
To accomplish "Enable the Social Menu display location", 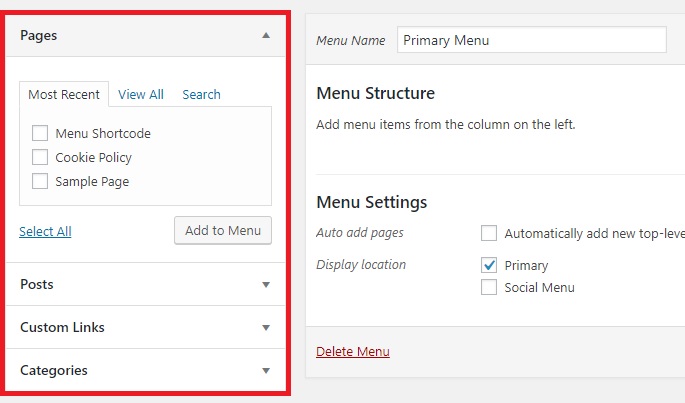I will pos(489,287).
